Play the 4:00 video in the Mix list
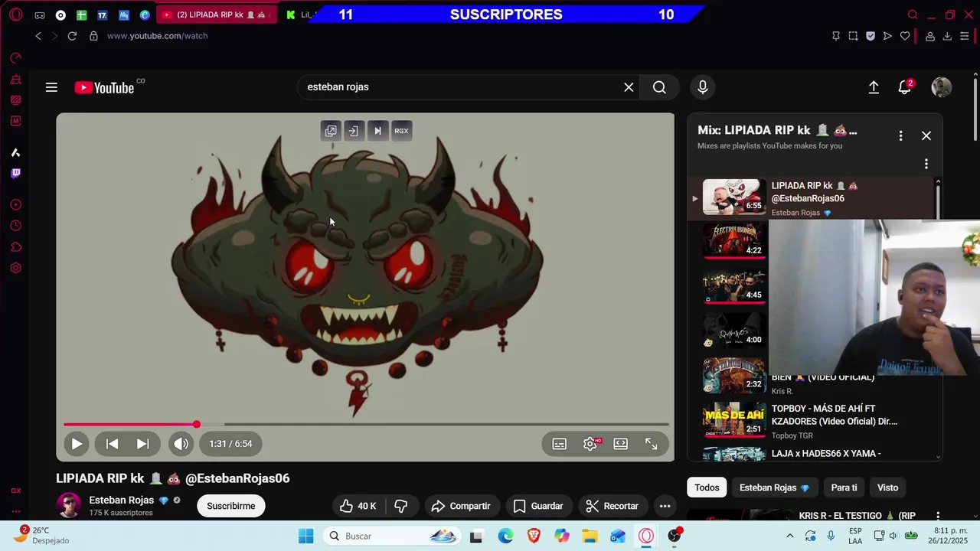The image size is (980, 551). (x=734, y=331)
